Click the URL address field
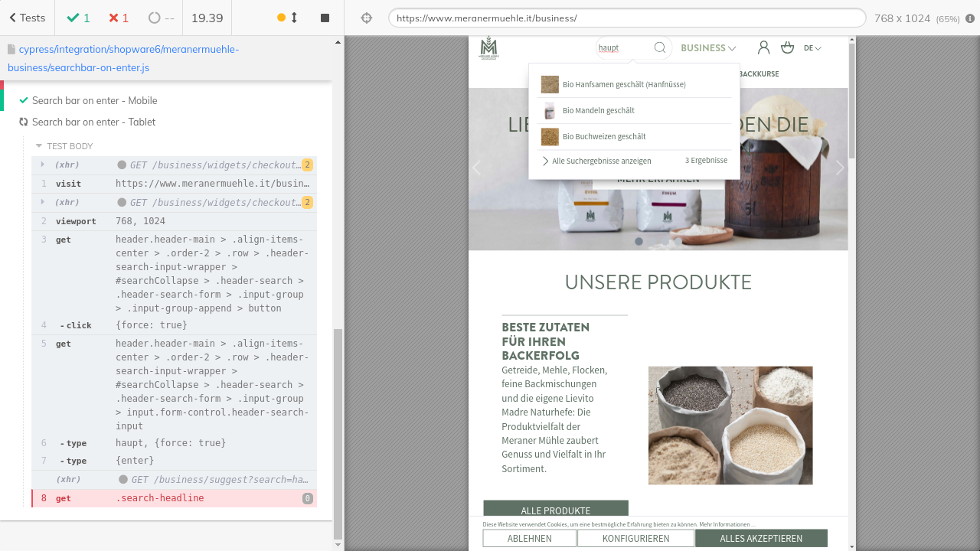980x551 pixels. click(626, 18)
